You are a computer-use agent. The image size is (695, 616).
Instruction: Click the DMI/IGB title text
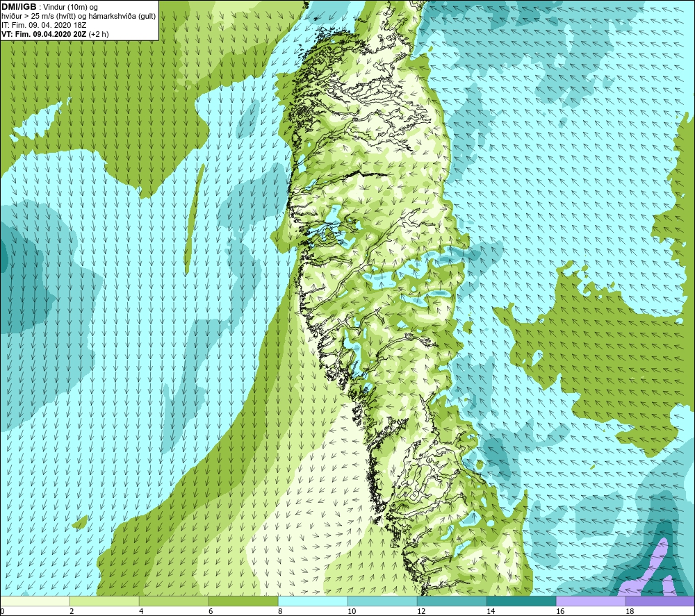(x=19, y=7)
